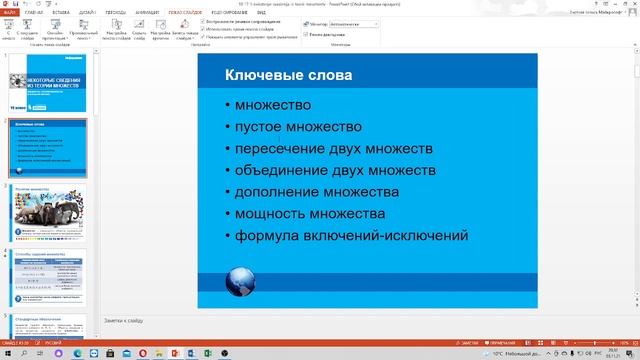Click the zoom slider in status bar

[594, 343]
